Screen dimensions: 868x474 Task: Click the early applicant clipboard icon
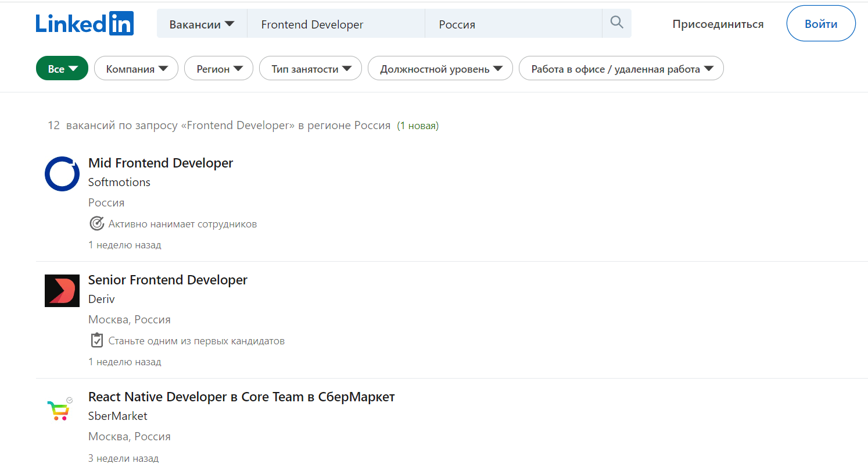[x=96, y=341]
